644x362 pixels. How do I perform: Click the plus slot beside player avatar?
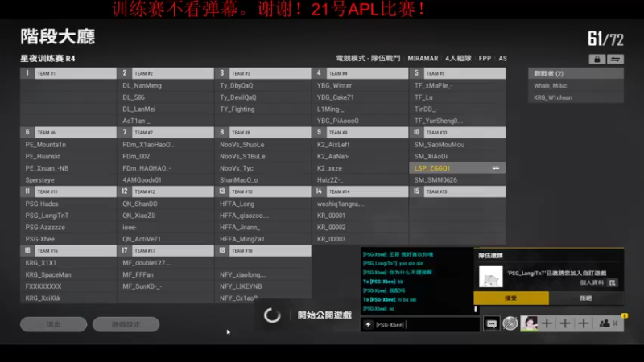547,324
